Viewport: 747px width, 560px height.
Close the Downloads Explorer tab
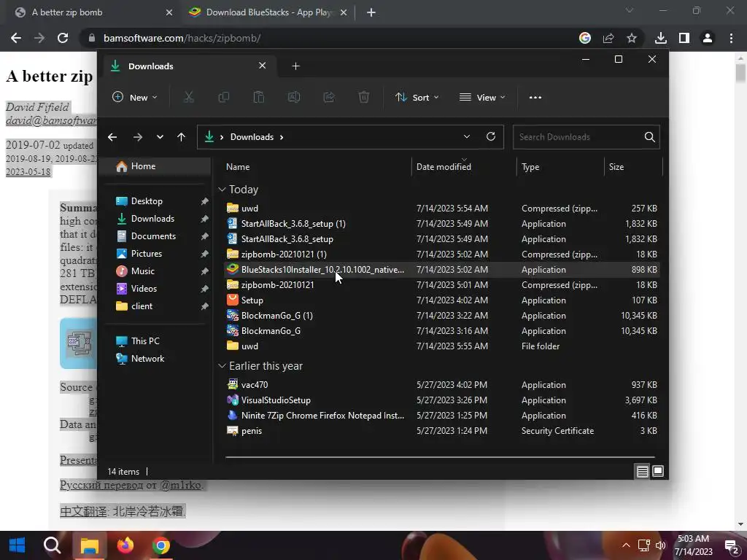pyautogui.click(x=262, y=66)
